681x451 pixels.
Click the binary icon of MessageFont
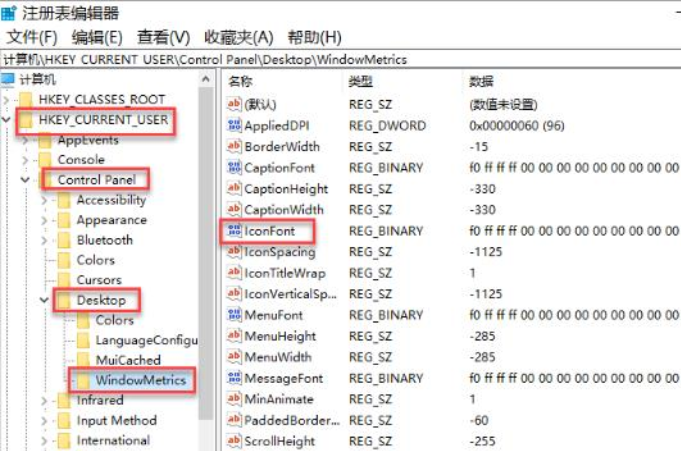[234, 378]
